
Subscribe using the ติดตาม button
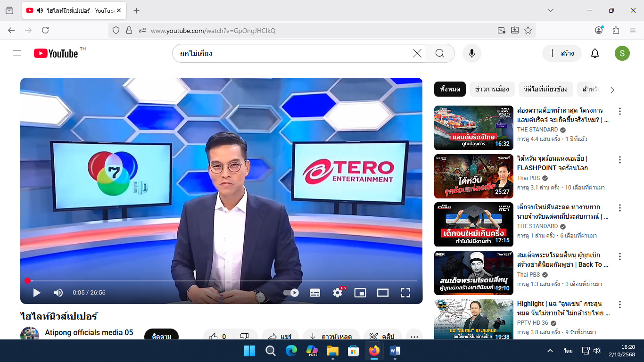tap(161, 337)
